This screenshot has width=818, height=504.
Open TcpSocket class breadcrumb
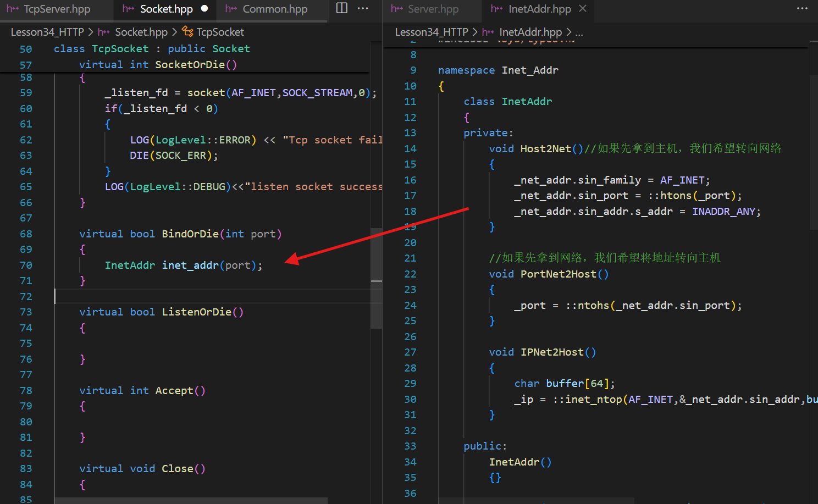click(x=220, y=32)
